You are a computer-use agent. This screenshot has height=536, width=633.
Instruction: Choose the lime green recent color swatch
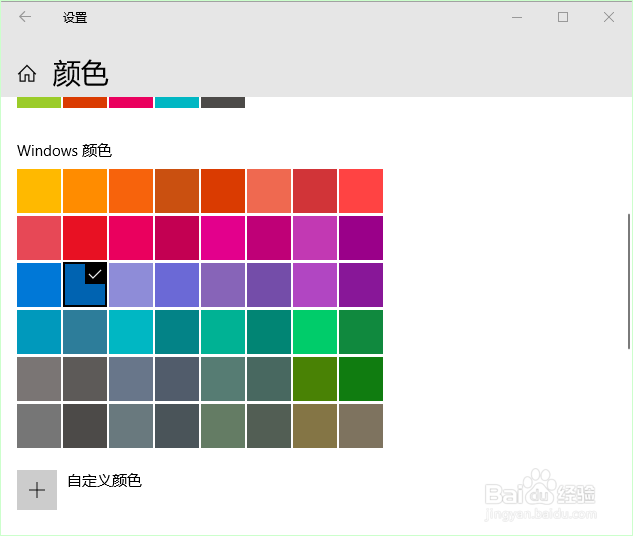click(39, 102)
